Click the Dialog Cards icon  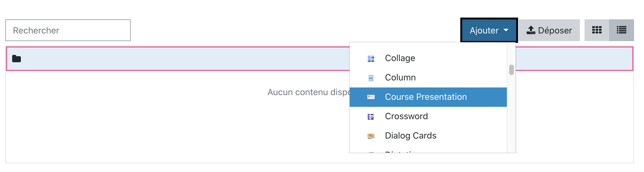[371, 136]
